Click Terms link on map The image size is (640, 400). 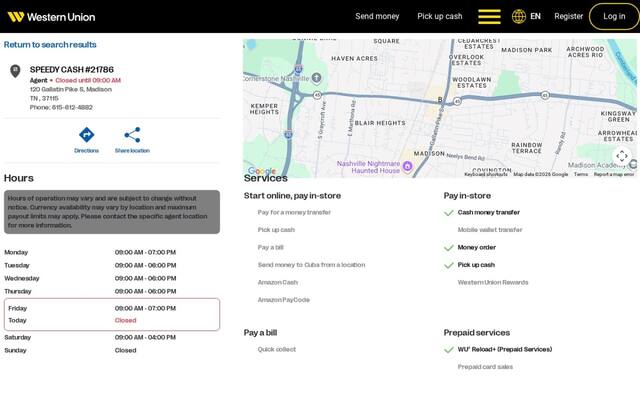[581, 174]
